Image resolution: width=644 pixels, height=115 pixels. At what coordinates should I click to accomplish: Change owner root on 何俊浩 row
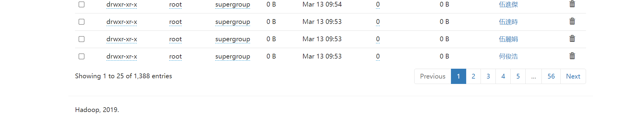pos(175,56)
